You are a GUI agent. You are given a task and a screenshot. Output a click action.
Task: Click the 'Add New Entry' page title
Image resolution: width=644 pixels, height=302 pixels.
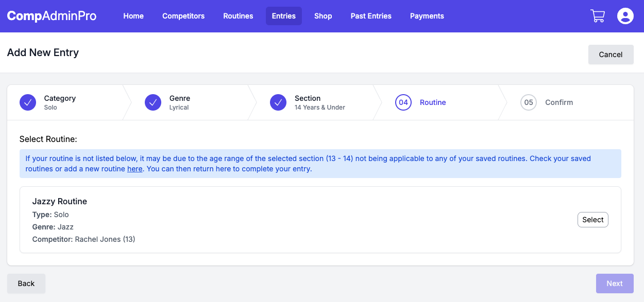pyautogui.click(x=43, y=52)
